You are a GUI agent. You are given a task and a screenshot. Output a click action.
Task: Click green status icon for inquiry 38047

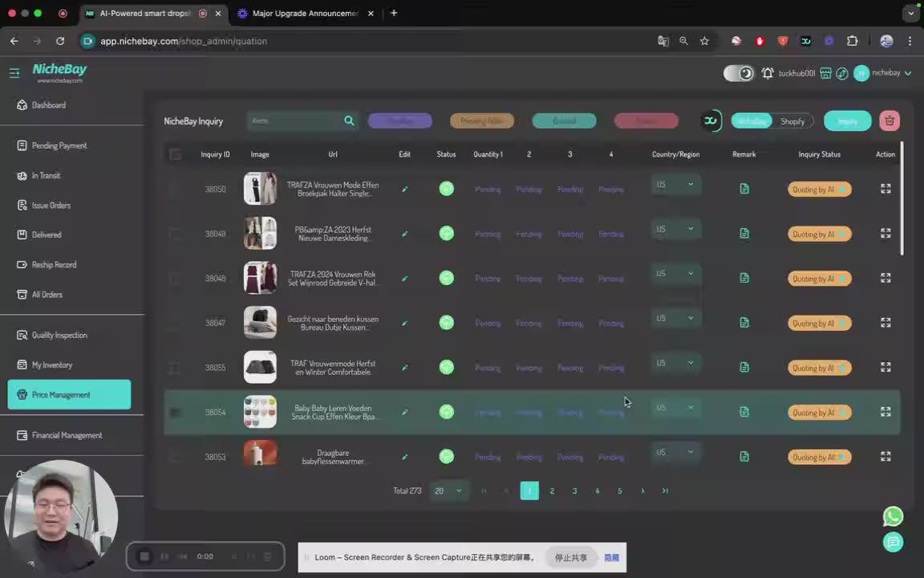[x=447, y=322]
